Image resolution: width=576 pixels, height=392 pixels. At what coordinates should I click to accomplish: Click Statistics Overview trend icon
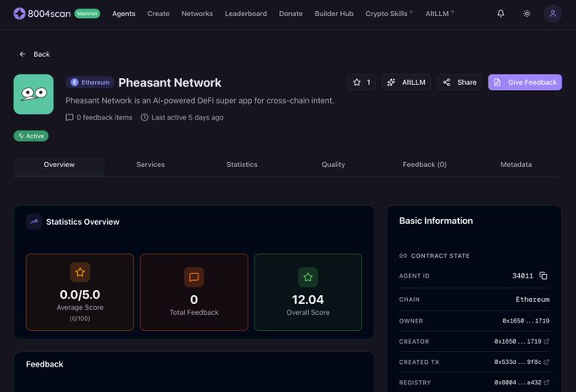pyautogui.click(x=34, y=221)
